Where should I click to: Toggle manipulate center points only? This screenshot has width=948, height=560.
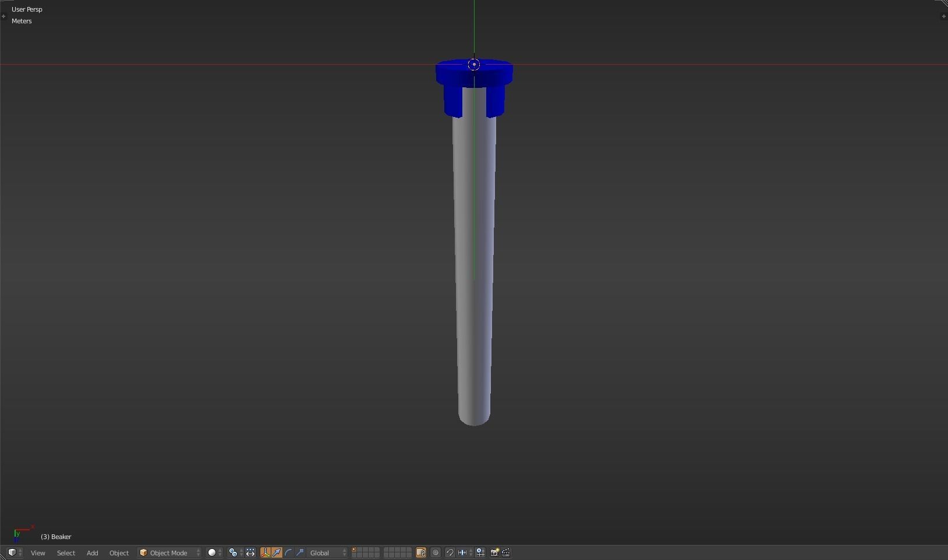tap(250, 552)
